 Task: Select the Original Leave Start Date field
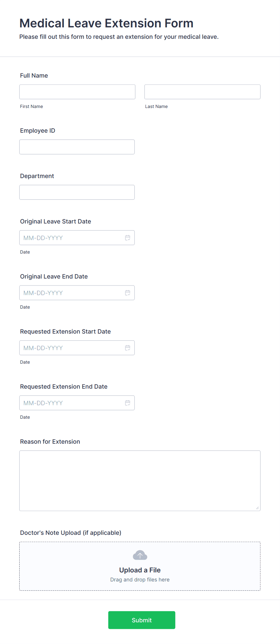(77, 238)
